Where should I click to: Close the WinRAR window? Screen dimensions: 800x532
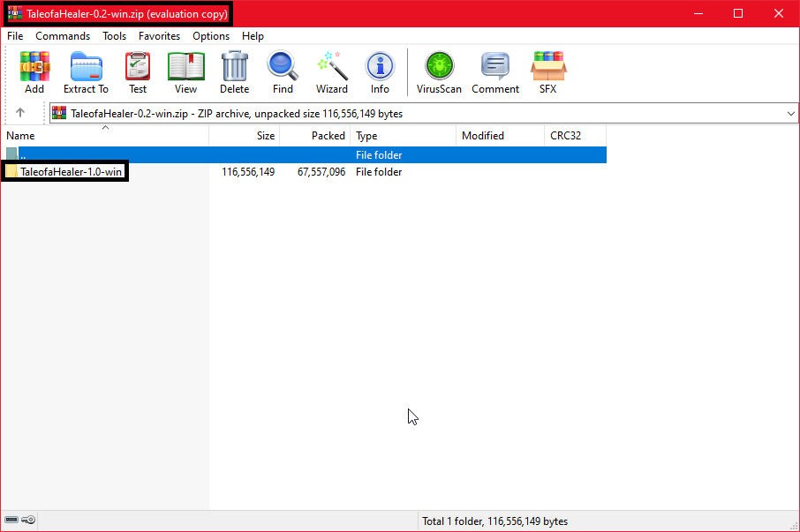[779, 14]
